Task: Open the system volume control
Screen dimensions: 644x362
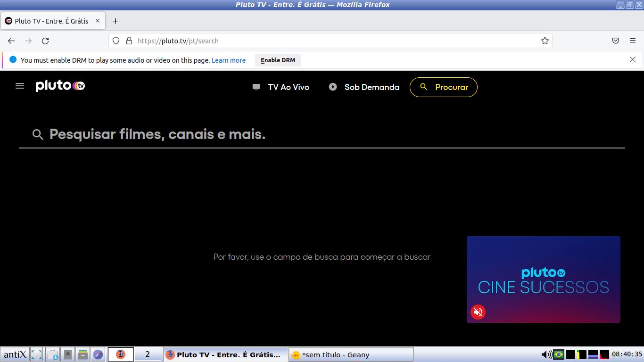Action: point(546,354)
